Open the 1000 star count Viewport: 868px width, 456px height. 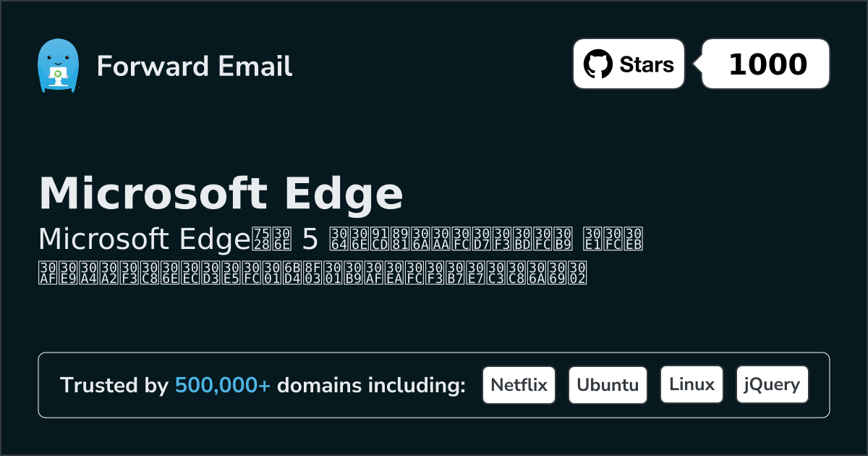point(767,64)
